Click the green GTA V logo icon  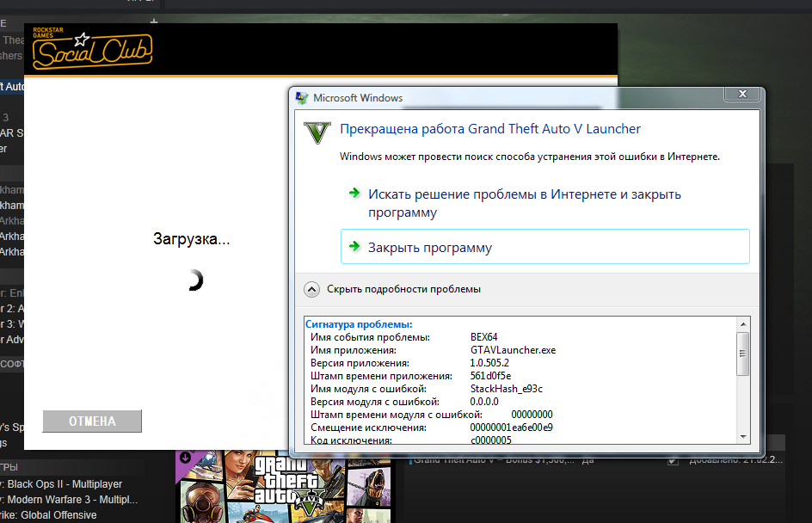point(317,132)
